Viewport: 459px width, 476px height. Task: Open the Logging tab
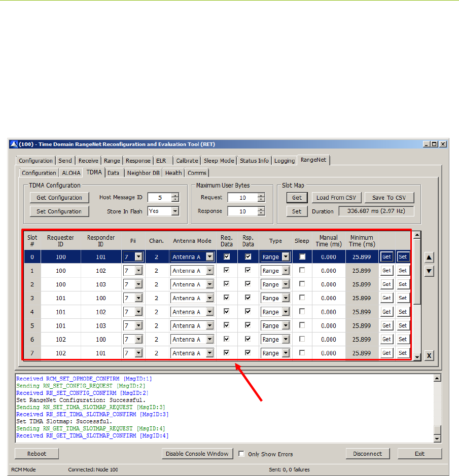click(285, 161)
